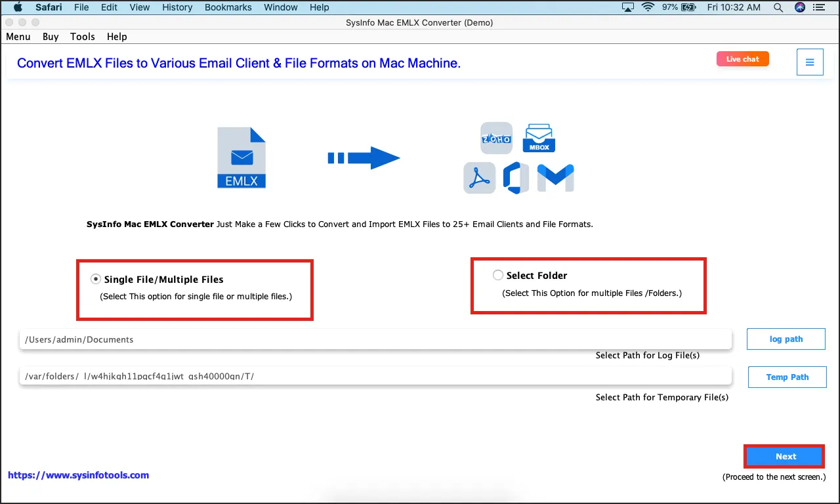Choose the Select Folder radio option
The image size is (840, 504).
tap(498, 276)
